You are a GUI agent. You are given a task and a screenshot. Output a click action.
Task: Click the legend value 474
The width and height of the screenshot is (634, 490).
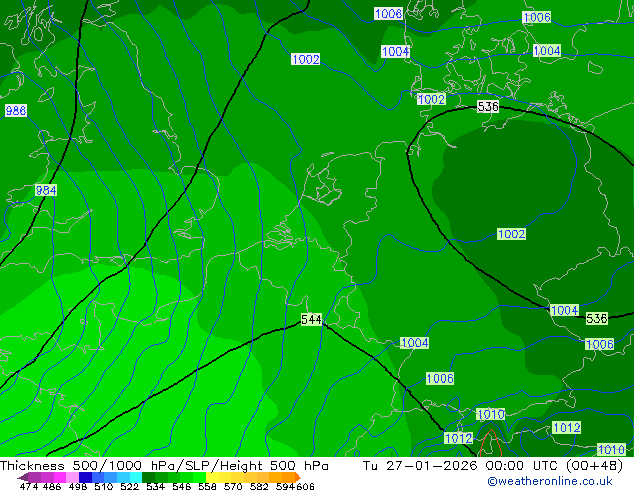click(29, 486)
